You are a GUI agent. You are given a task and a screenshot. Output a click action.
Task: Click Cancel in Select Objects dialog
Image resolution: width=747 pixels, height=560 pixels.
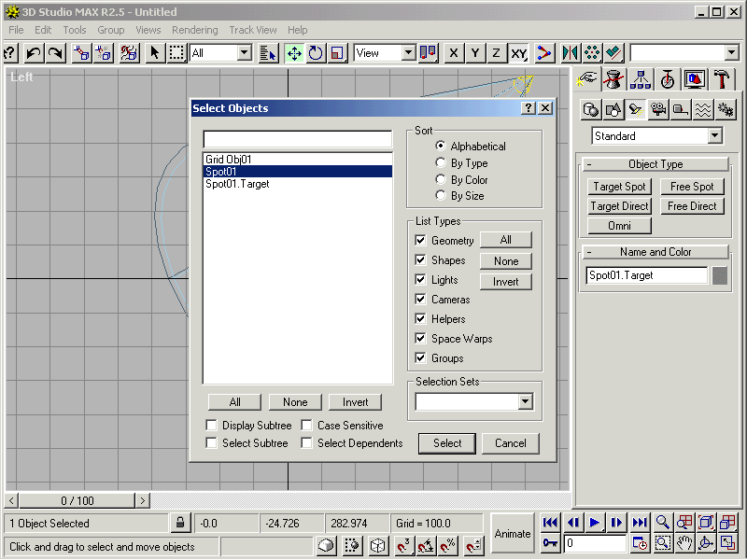click(x=510, y=443)
